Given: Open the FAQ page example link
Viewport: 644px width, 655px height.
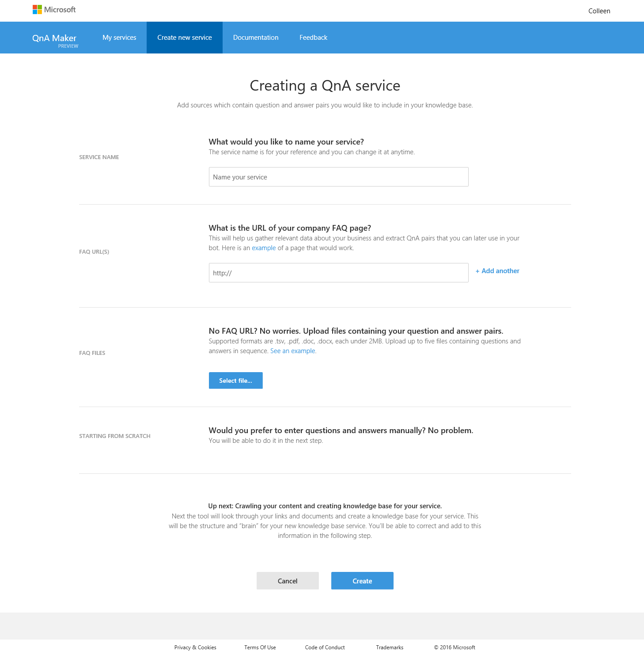Looking at the screenshot, I should point(264,248).
